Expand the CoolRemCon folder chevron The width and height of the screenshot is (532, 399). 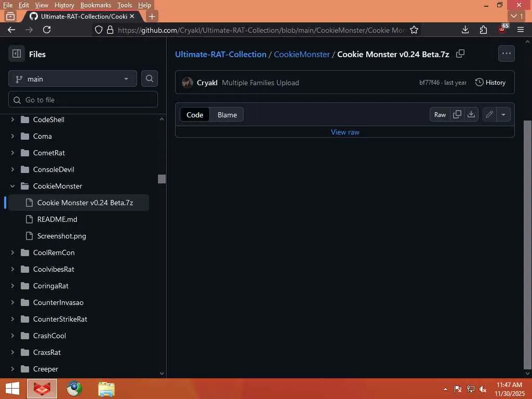point(12,252)
